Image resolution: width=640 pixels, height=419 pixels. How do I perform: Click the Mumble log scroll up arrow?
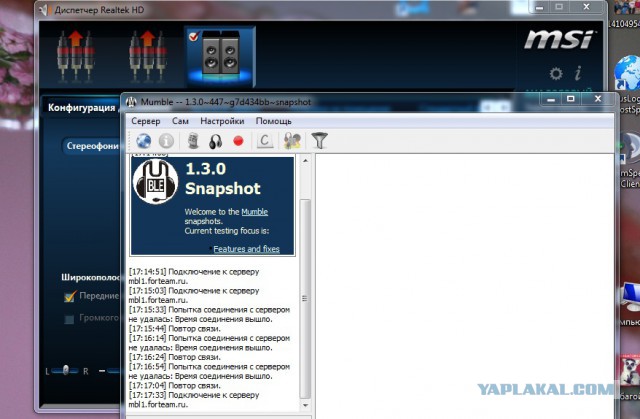pos(305,161)
